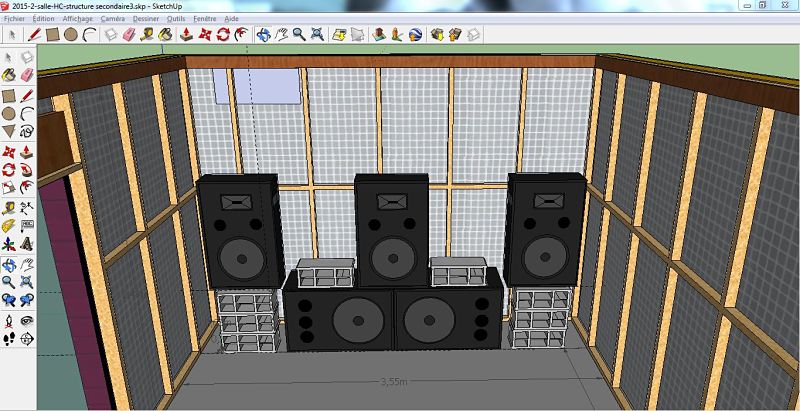Image resolution: width=800 pixels, height=411 pixels.
Task: Select the Circle tool in the top toolbar
Action: tap(71, 34)
